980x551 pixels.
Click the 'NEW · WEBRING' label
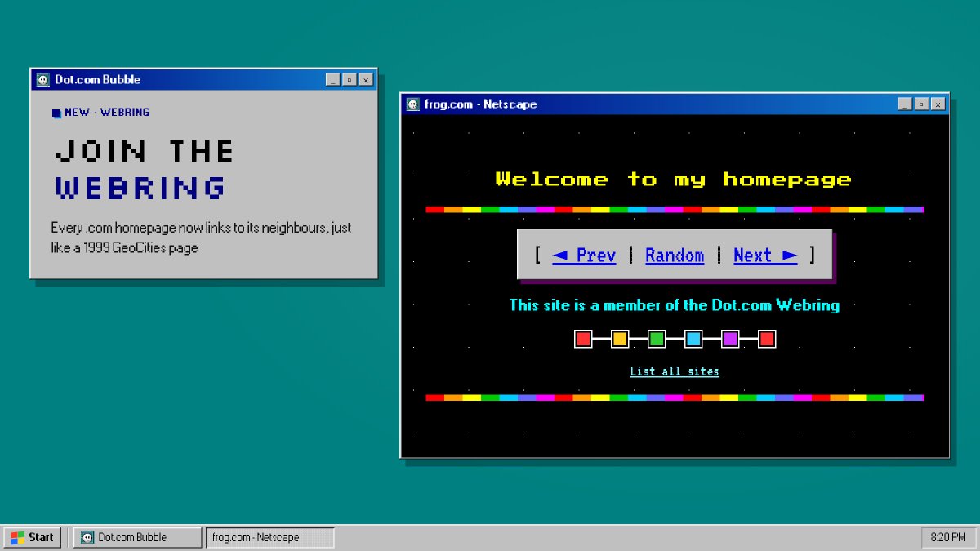click(x=107, y=113)
